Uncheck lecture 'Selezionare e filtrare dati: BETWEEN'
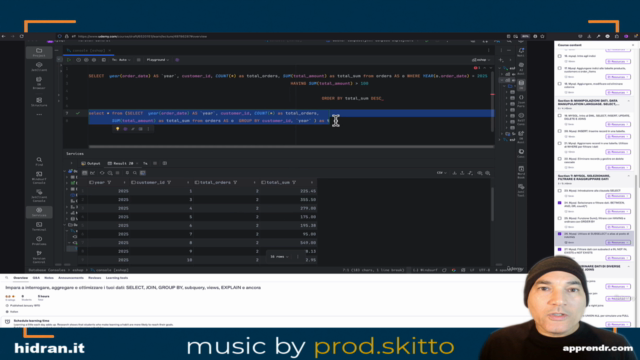 click(x=560, y=203)
